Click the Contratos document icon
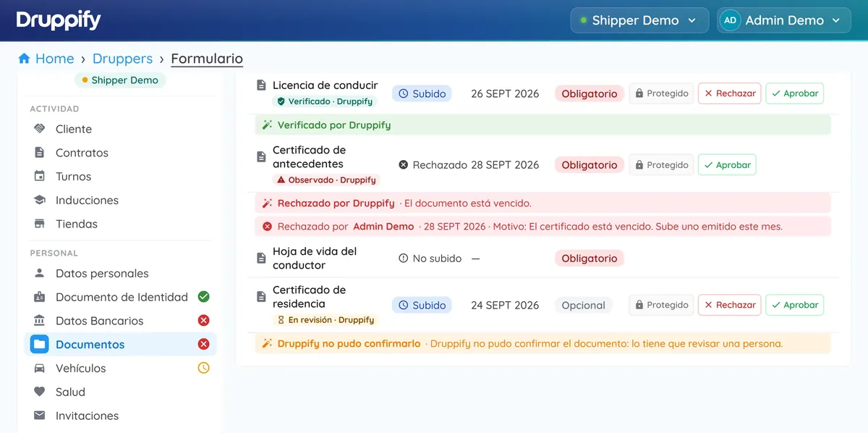This screenshot has width=868, height=433. click(40, 153)
